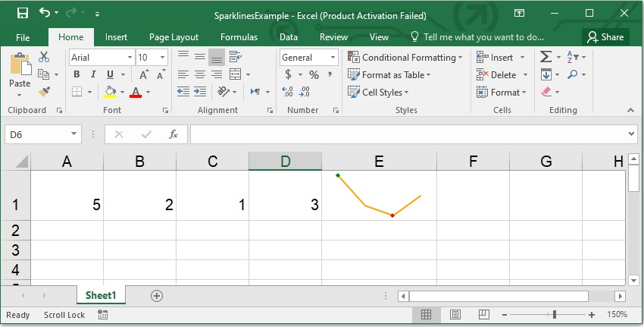Click the Format as Table button
Screen dimensions: 644x327
tap(389, 75)
